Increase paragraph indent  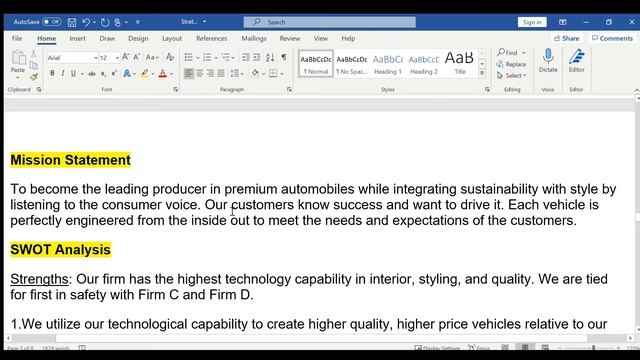256,57
